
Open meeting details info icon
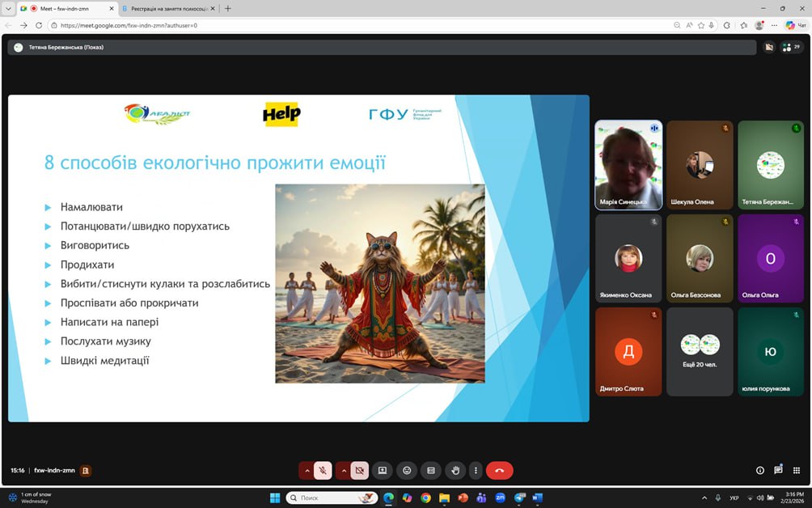click(x=759, y=470)
